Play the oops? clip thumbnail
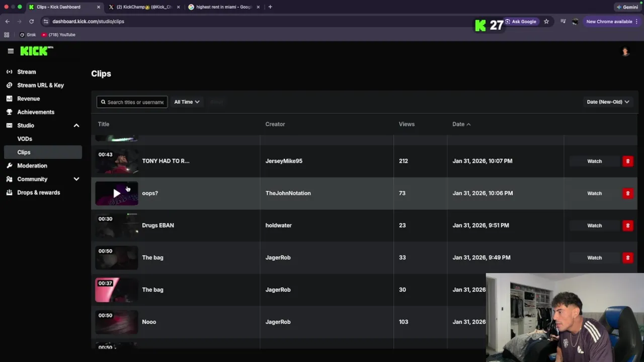The image size is (644, 362). pyautogui.click(x=117, y=193)
